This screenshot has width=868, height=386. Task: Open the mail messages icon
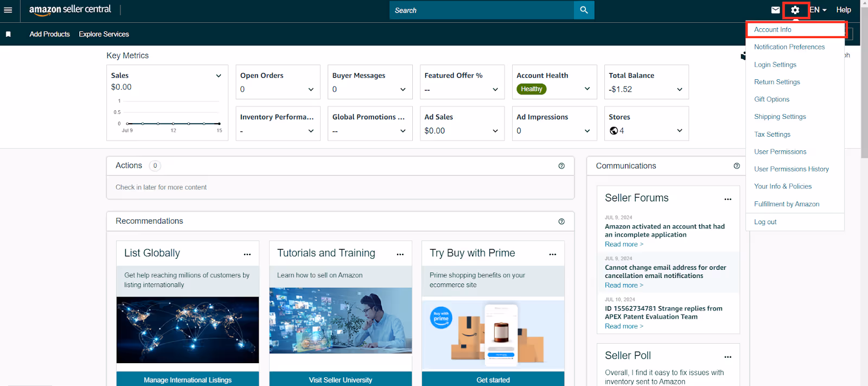775,10
